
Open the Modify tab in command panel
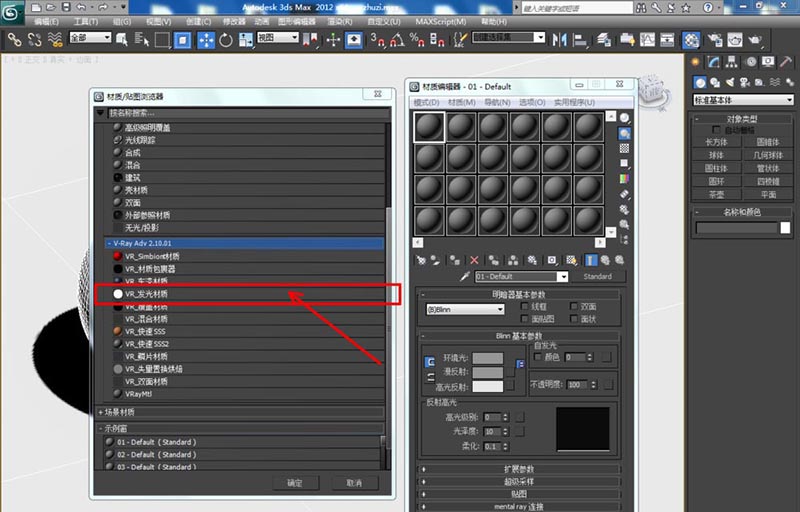[714, 62]
